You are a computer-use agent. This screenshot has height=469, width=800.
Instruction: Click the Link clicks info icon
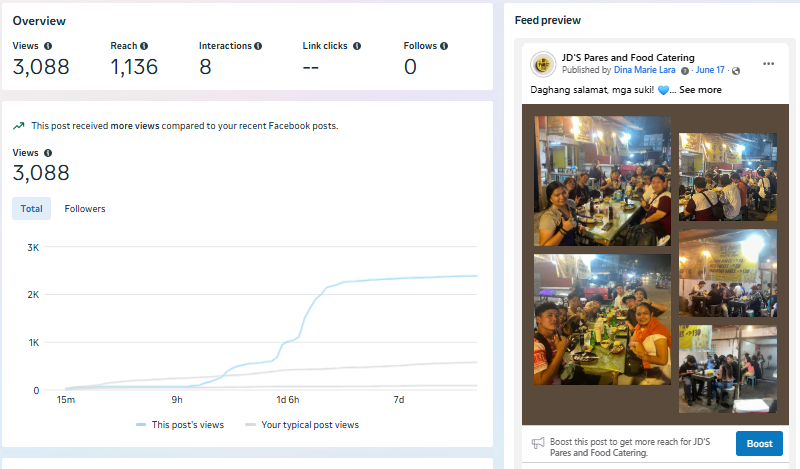tap(357, 46)
